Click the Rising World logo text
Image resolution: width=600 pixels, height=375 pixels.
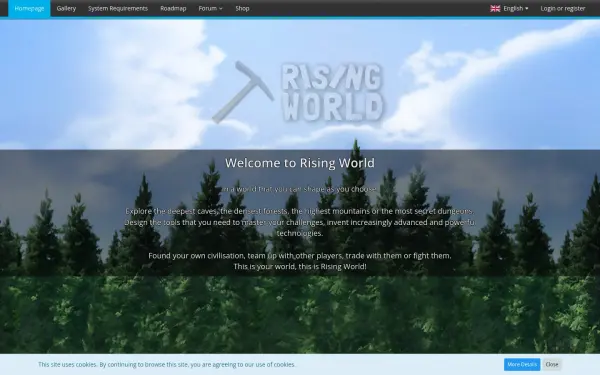pos(332,93)
